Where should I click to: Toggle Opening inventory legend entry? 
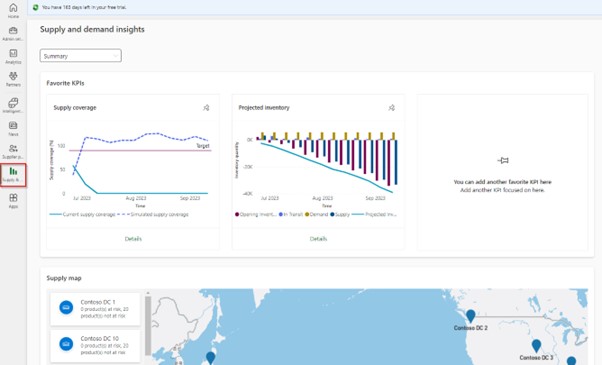point(256,215)
